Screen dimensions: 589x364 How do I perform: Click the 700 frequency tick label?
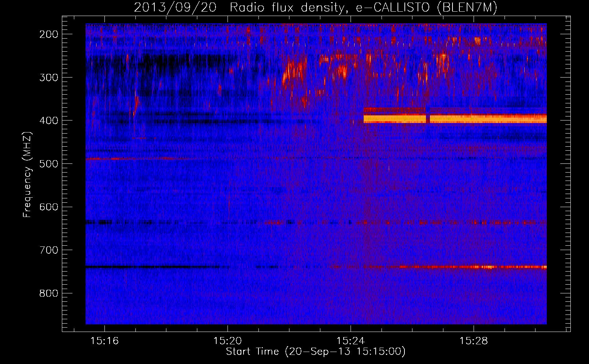48,250
